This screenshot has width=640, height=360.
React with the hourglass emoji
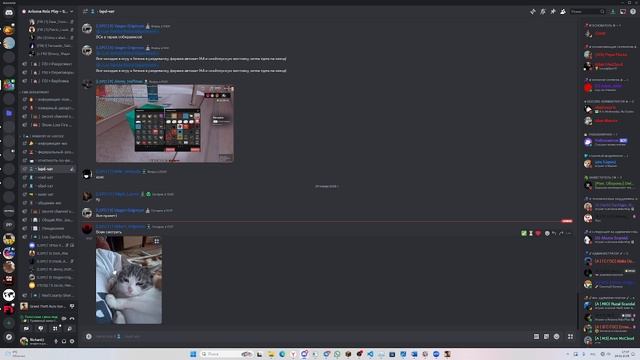click(x=531, y=233)
